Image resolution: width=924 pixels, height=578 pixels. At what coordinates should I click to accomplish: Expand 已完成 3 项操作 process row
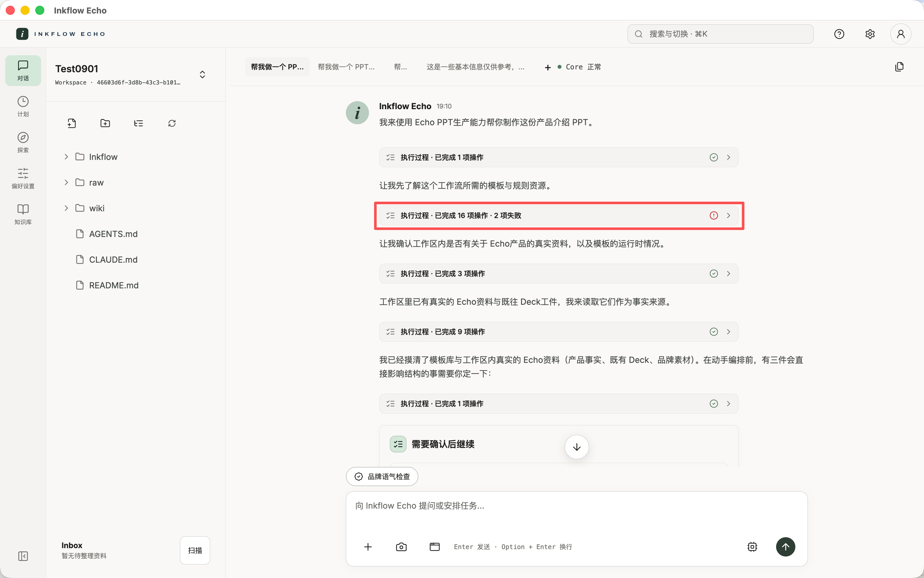click(559, 273)
